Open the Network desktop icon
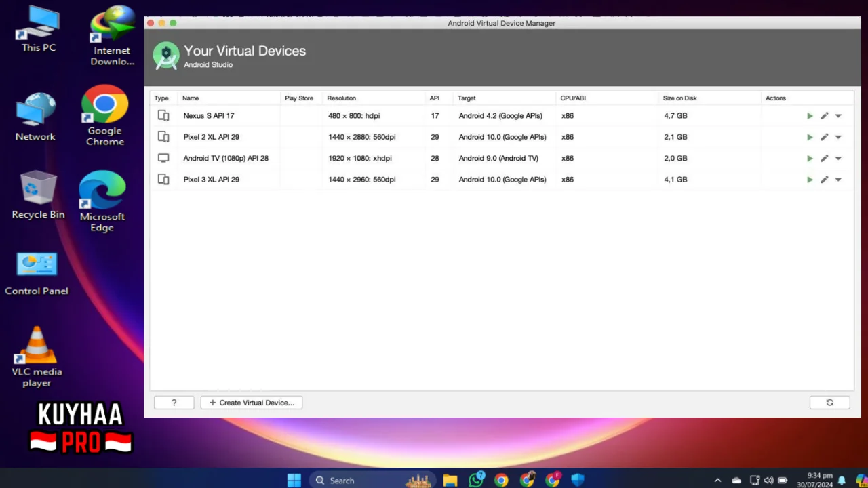Viewport: 868px width, 488px height. (x=35, y=117)
